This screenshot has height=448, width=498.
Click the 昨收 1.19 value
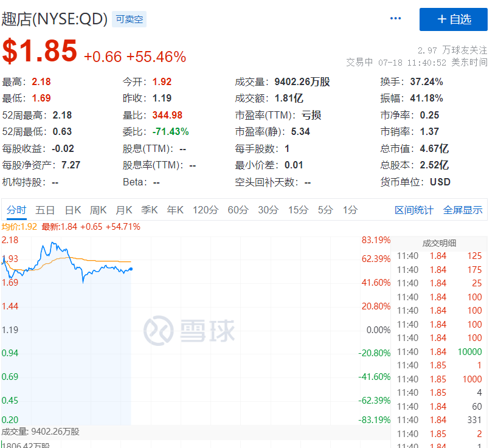pyautogui.click(x=162, y=98)
